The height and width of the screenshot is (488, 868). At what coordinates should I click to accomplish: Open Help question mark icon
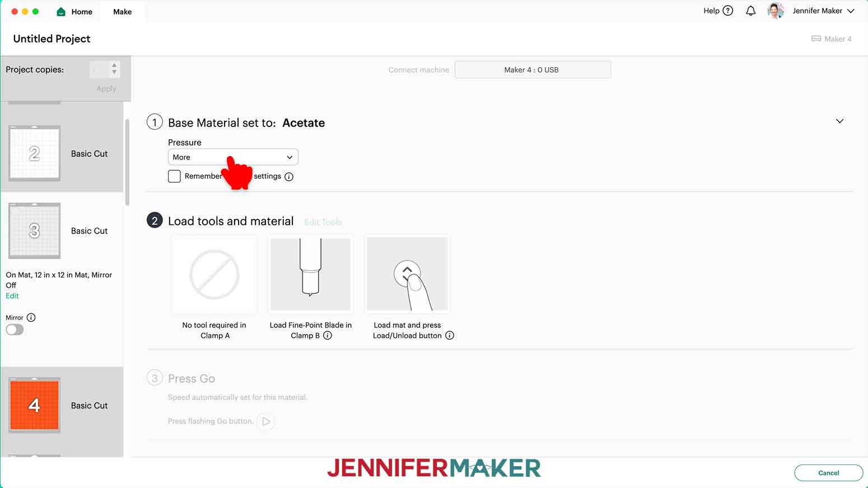[x=728, y=11]
